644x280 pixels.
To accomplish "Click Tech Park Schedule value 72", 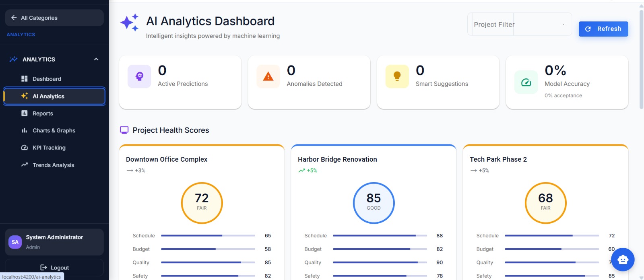I will coord(612,235).
